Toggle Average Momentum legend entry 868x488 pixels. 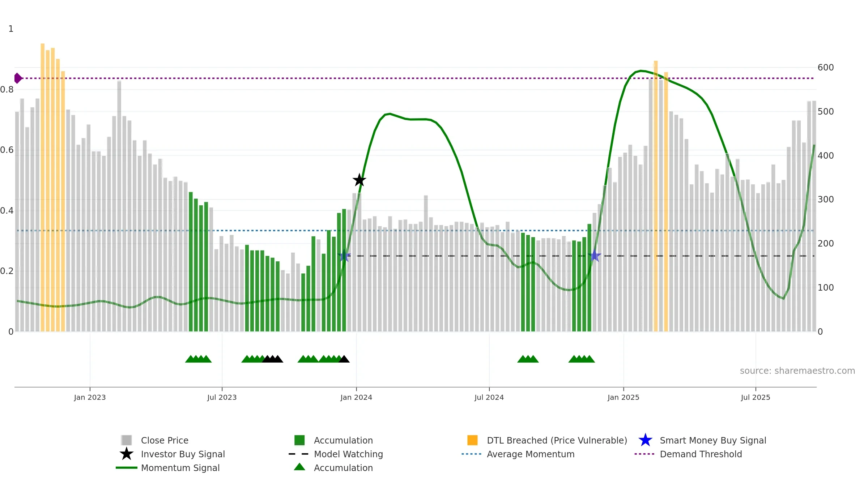click(518, 454)
